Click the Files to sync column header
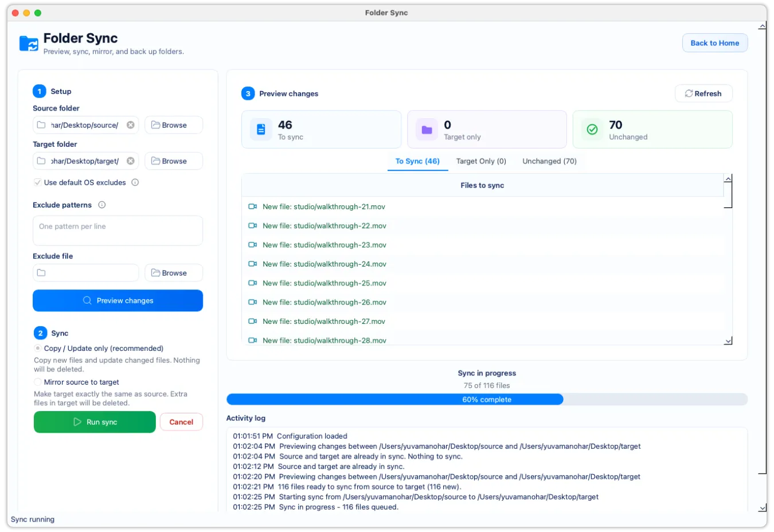The height and width of the screenshot is (532, 774). [x=482, y=185]
